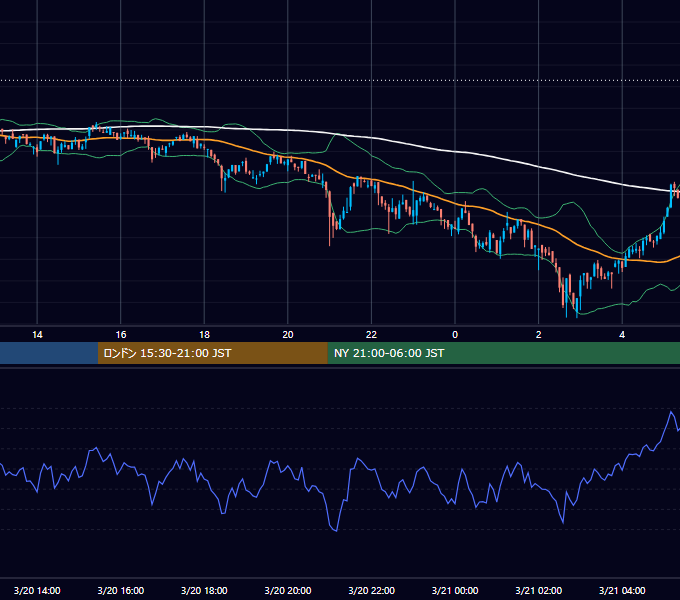Click the '20' hour label on price chart axis
The image size is (680, 600).
(288, 335)
